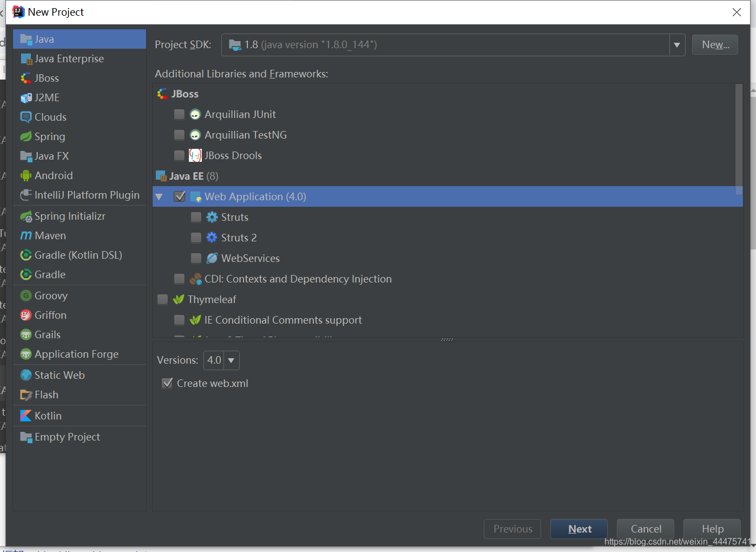
Task: Click the Java Enterprise icon
Action: [26, 59]
